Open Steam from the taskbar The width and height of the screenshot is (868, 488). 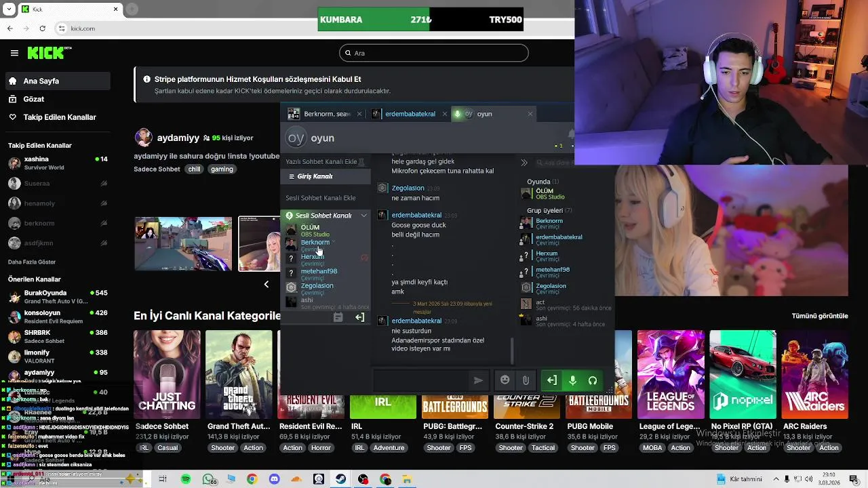click(340, 479)
